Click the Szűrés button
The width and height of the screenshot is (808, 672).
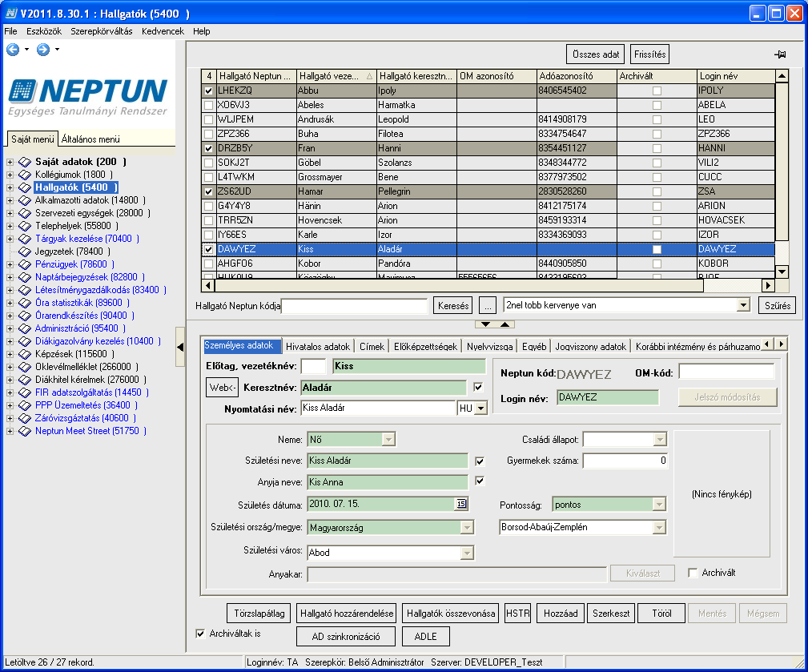(777, 306)
